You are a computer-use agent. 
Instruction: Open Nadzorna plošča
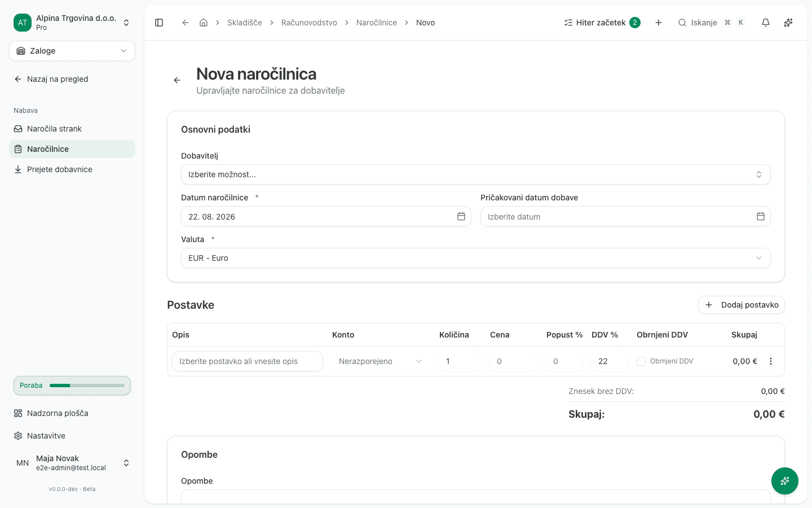click(x=72, y=413)
